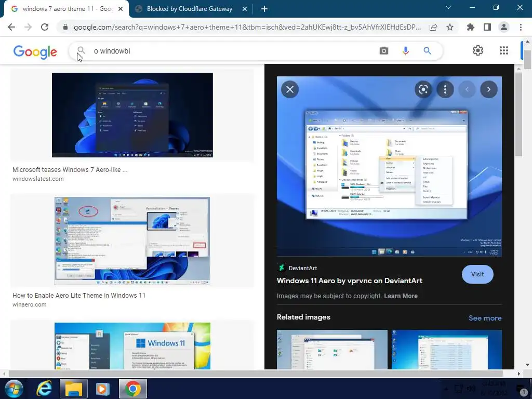Click How to Enable Aero Lite Theme caption
Image resolution: width=532 pixels, height=399 pixels.
[x=79, y=296]
